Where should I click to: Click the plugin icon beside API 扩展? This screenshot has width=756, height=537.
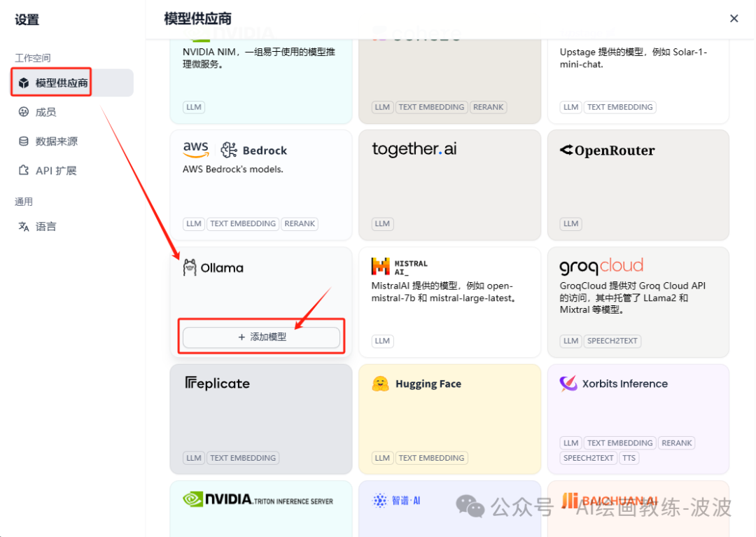(x=24, y=170)
